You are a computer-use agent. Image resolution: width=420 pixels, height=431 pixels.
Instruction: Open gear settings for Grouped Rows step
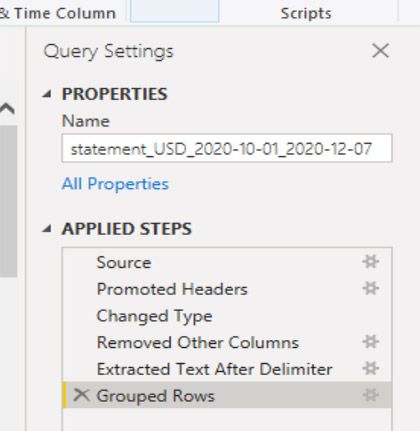tap(370, 395)
